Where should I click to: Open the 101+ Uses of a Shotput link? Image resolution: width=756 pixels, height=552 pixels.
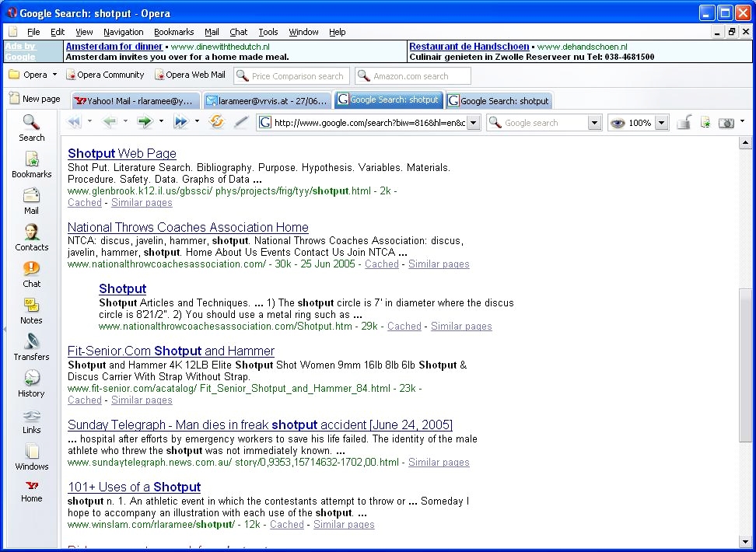pos(134,487)
